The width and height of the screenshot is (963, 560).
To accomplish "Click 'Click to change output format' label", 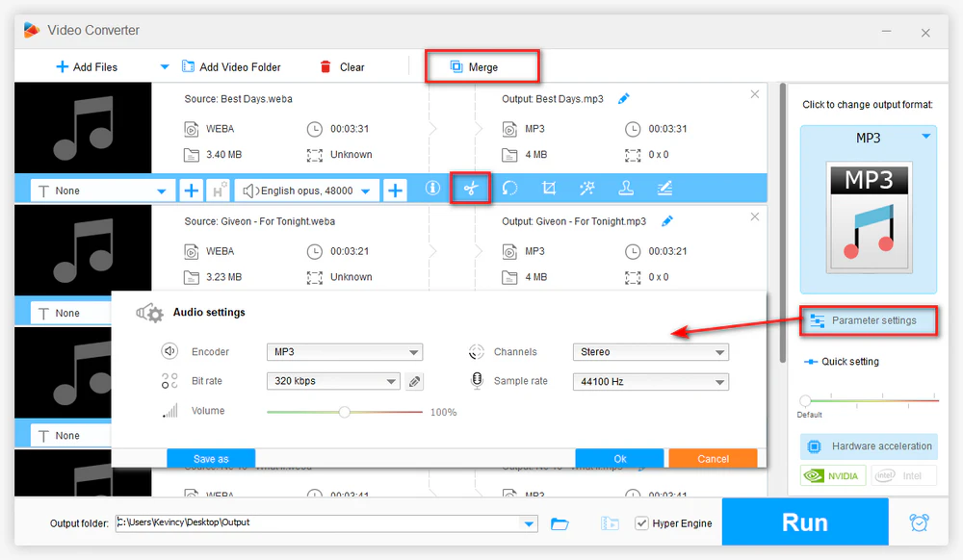I will [868, 104].
